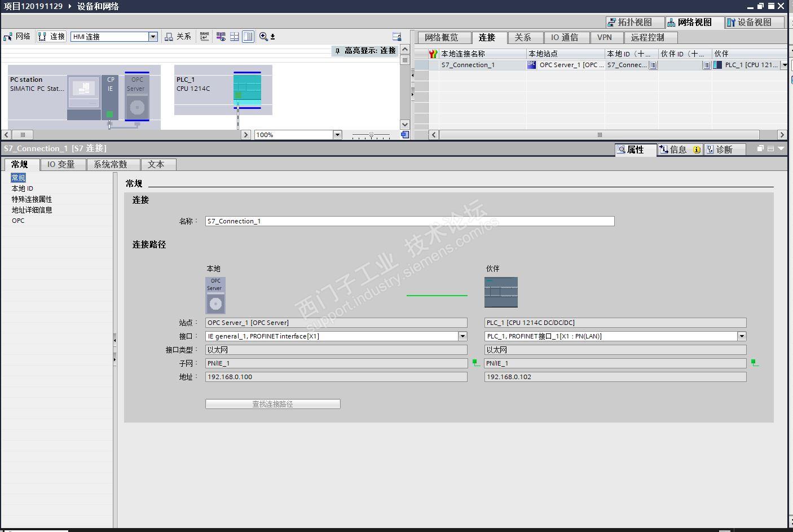
Task: Click the 查找连接路径 find connection path button
Action: point(273,404)
